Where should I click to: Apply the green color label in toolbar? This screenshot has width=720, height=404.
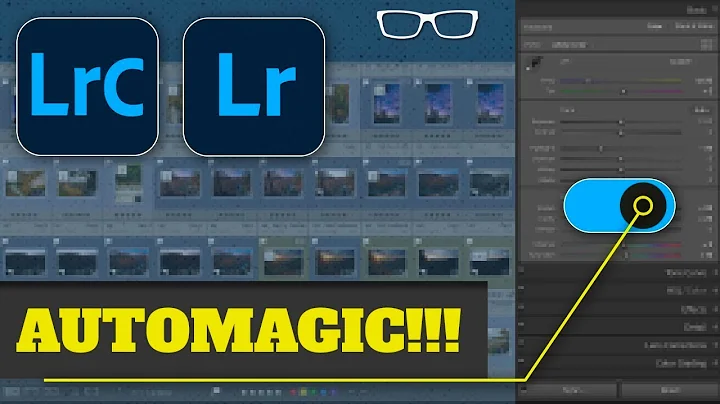[314, 393]
